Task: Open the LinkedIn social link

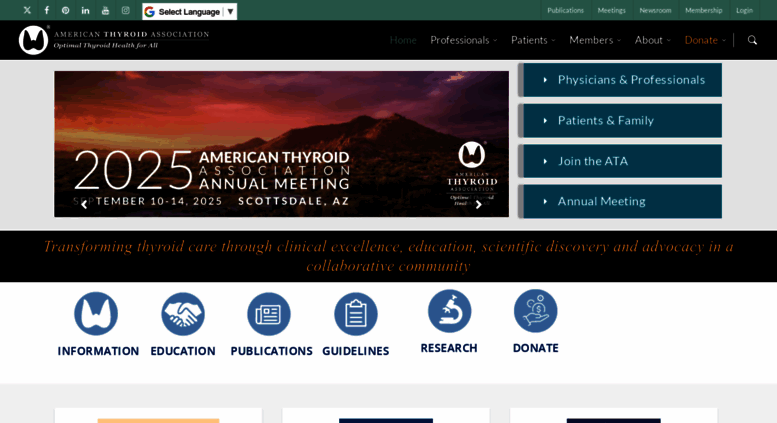Action: click(85, 10)
